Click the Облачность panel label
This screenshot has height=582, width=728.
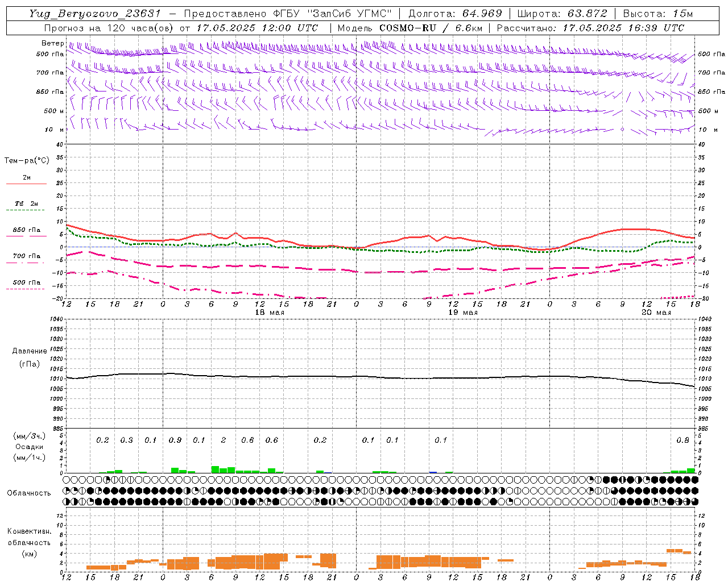pyautogui.click(x=29, y=493)
